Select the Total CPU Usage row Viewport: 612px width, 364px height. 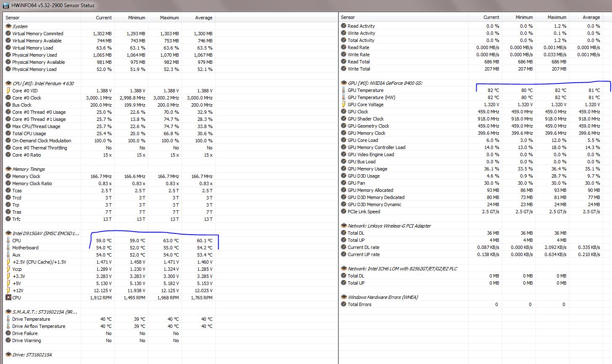click(x=29, y=134)
